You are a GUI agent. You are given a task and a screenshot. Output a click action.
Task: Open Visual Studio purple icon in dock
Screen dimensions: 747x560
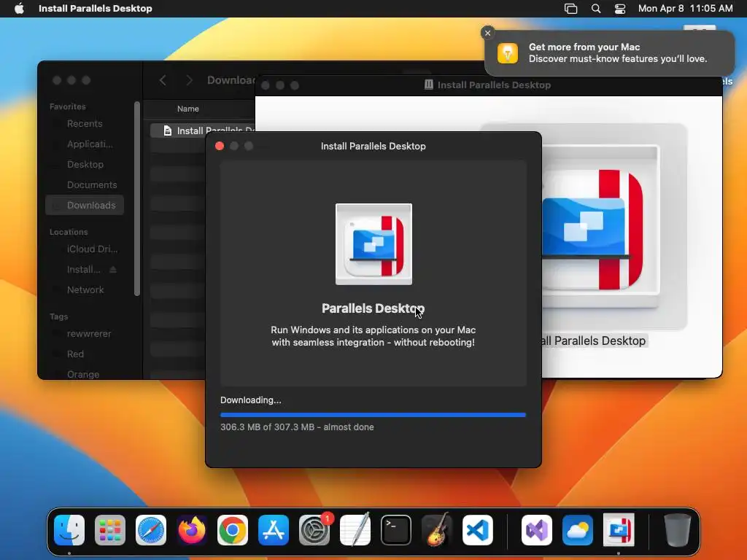pyautogui.click(x=537, y=530)
